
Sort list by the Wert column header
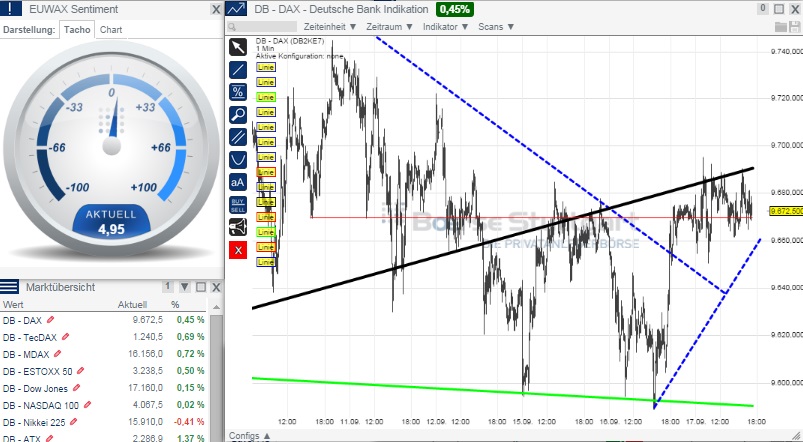(x=13, y=305)
